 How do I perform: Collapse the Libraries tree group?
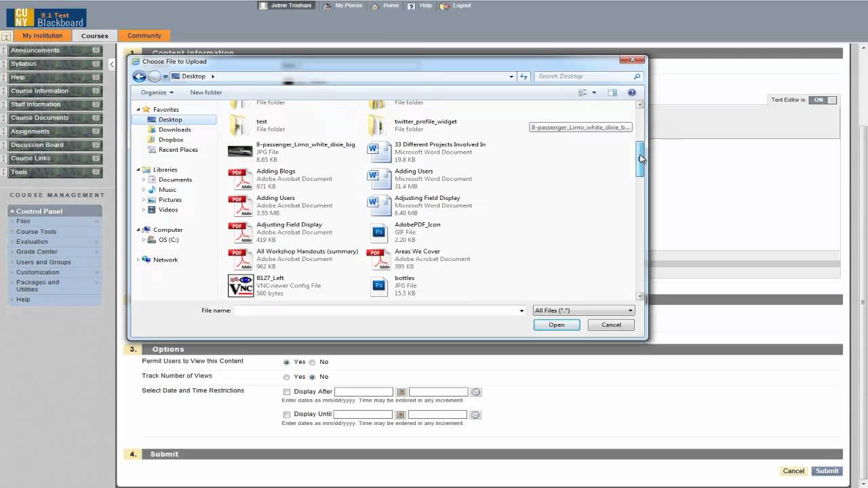pyautogui.click(x=138, y=169)
